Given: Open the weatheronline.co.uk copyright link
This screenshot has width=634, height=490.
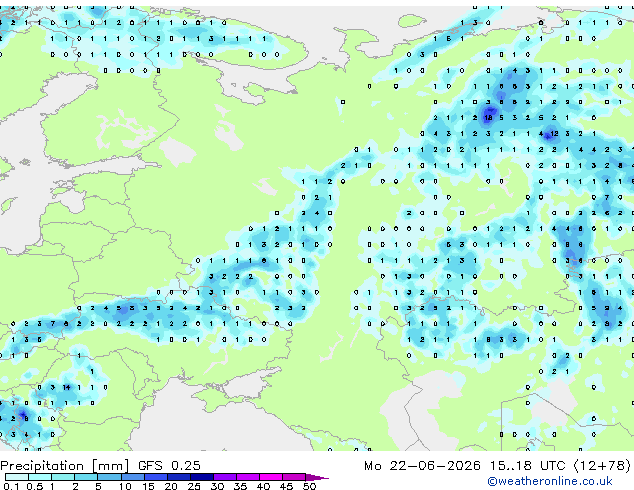Looking at the screenshot, I should 550,481.
